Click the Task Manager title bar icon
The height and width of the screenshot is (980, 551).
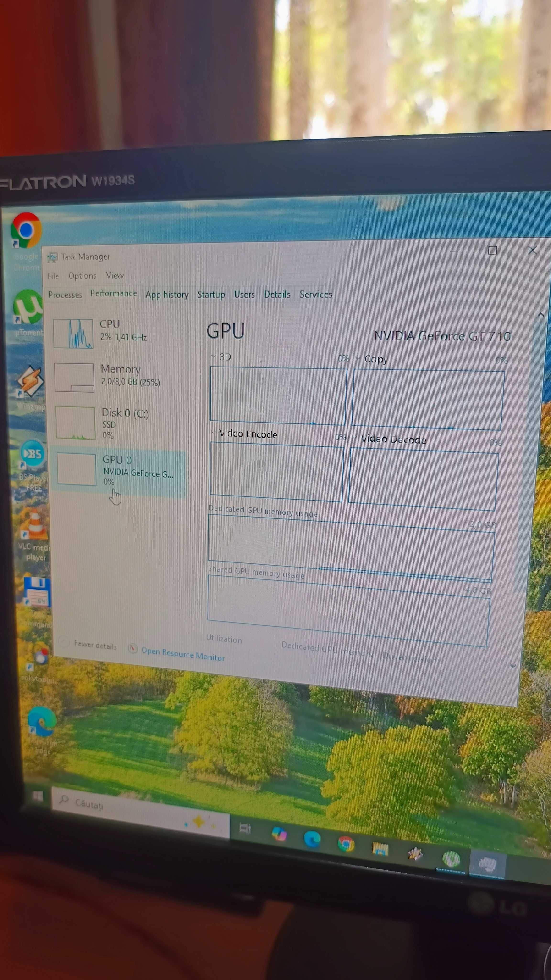[x=52, y=257]
